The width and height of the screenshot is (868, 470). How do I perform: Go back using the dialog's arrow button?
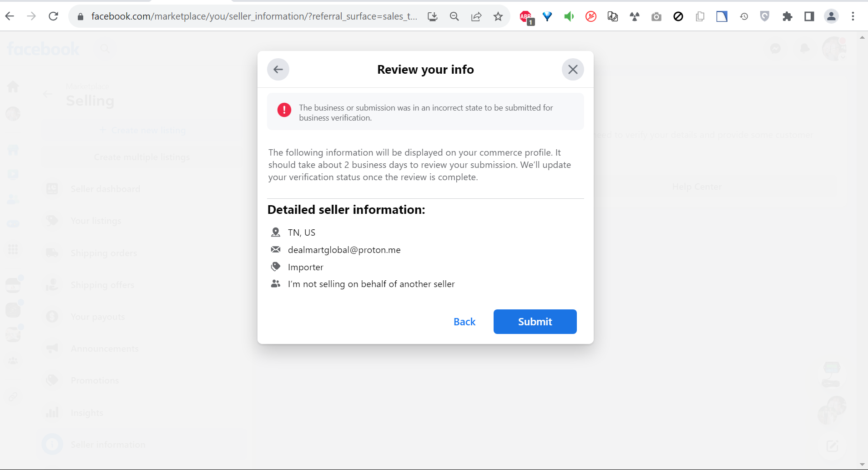pos(278,70)
